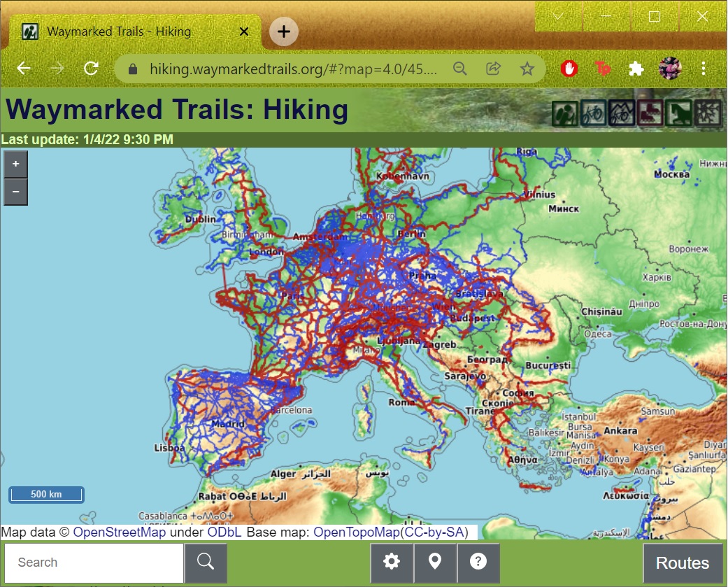The height and width of the screenshot is (587, 728).
Task: Open the tab search chevron dropdown
Action: click(x=558, y=17)
